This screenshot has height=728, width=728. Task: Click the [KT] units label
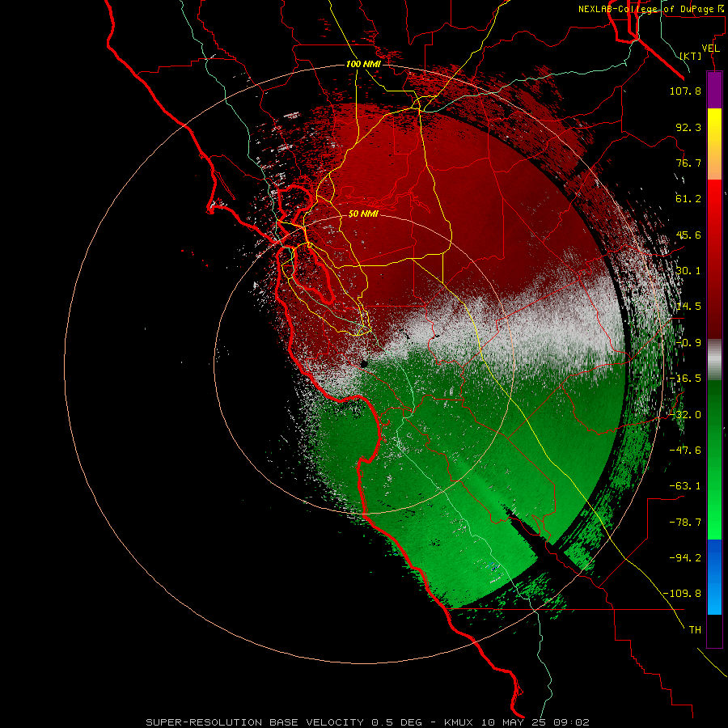click(x=691, y=56)
